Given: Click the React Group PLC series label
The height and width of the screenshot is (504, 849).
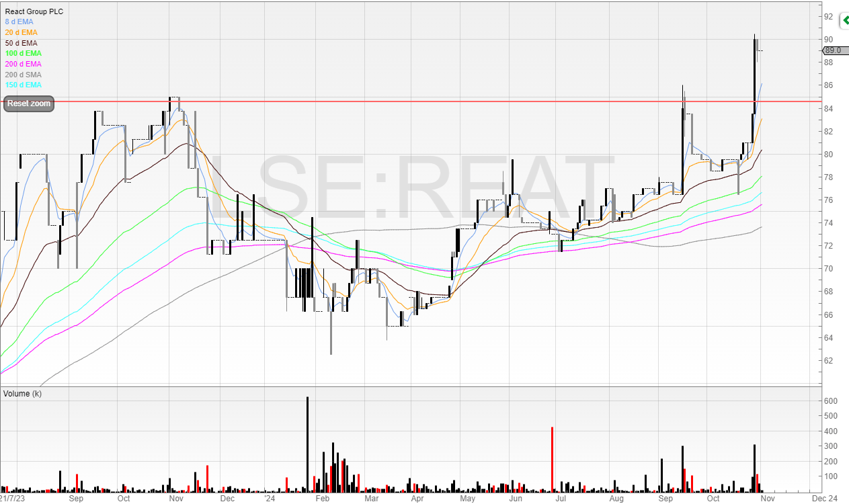Looking at the screenshot, I should click(x=34, y=11).
